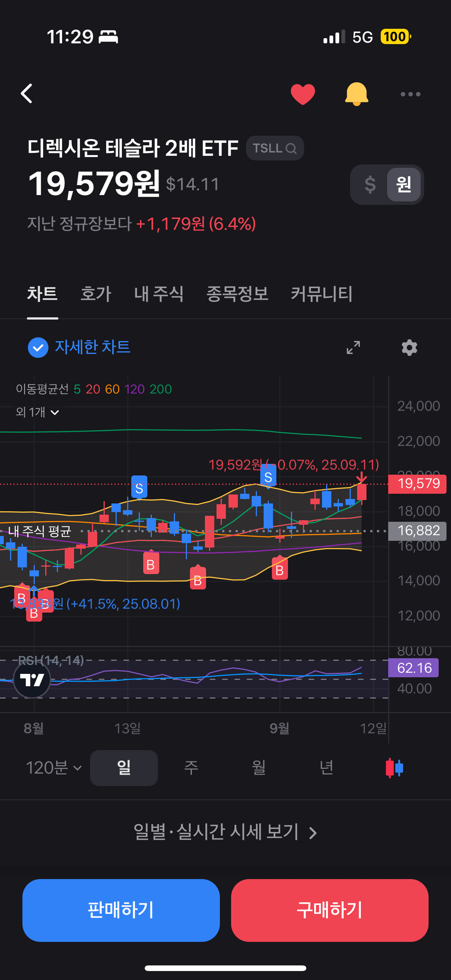451x980 pixels.
Task: Tap the 20-day moving average label
Action: point(93,389)
